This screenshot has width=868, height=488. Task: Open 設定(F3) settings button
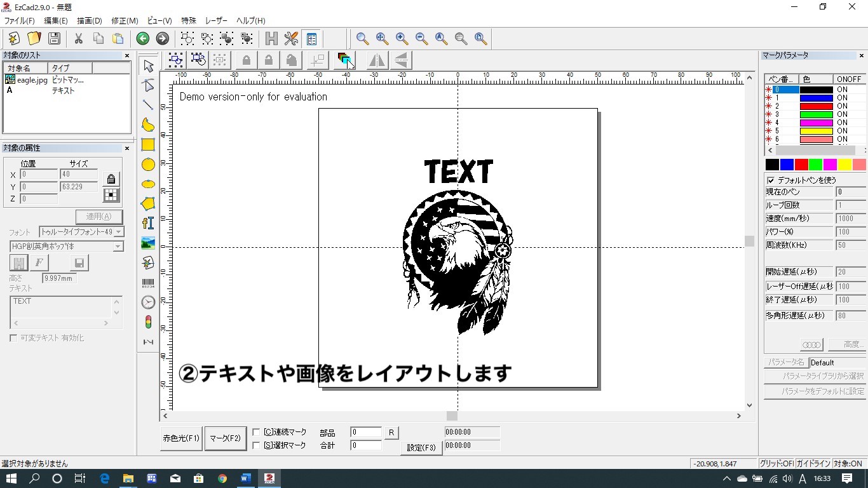pyautogui.click(x=421, y=447)
